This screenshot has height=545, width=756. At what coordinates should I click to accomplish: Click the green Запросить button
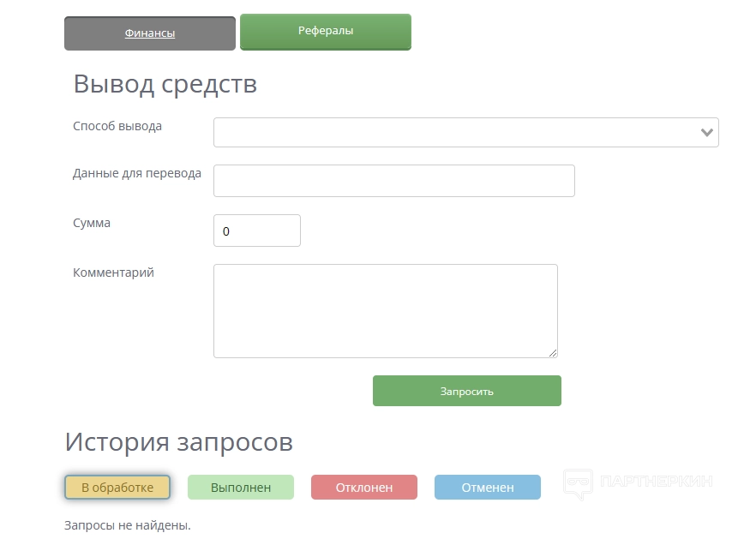pyautogui.click(x=466, y=391)
